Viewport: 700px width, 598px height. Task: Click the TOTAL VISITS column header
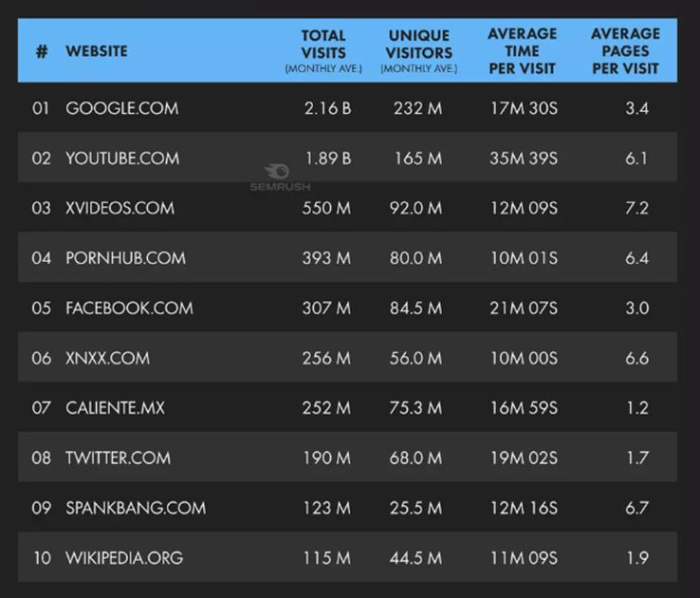click(323, 50)
